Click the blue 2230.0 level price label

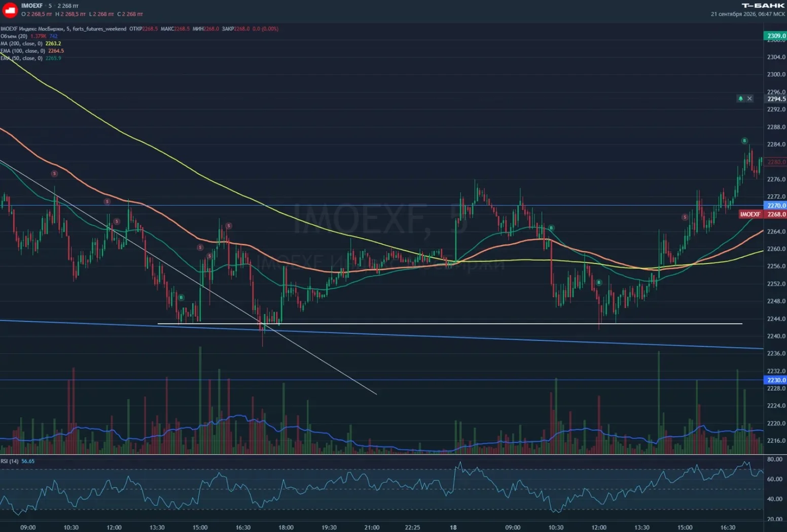pyautogui.click(x=775, y=380)
